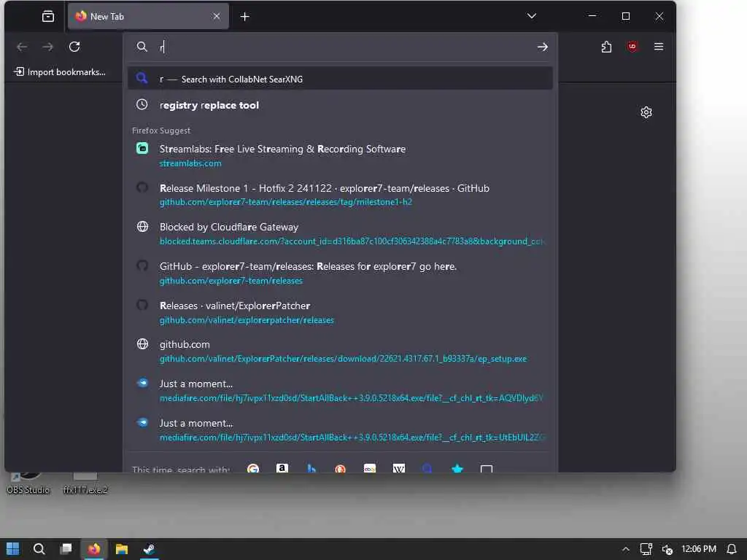Select 'r — Search with CollabNet SearXNG'

(x=340, y=79)
